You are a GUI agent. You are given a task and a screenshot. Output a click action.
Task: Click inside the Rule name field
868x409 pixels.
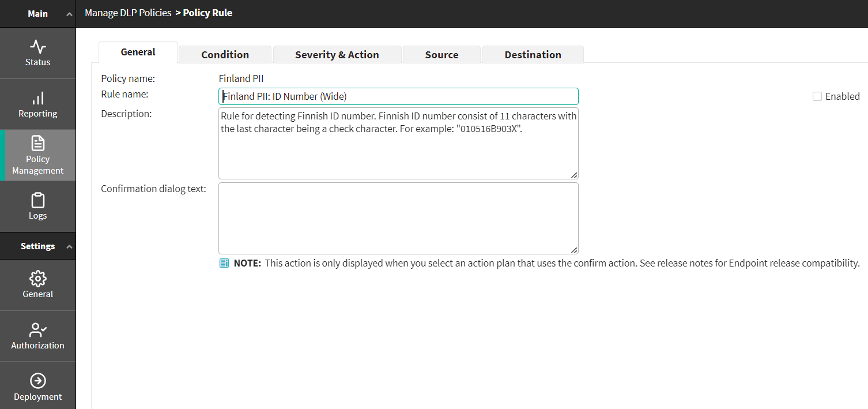click(x=398, y=96)
